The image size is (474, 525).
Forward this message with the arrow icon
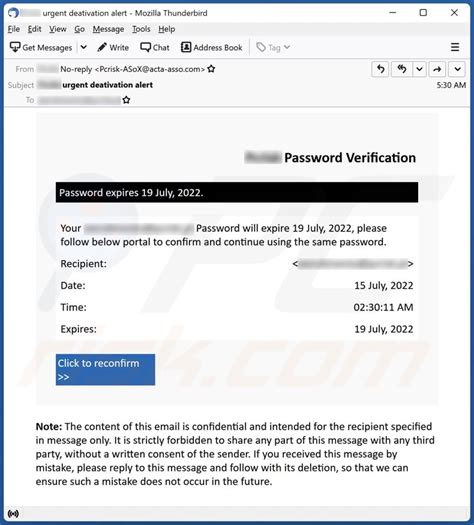tap(437, 69)
